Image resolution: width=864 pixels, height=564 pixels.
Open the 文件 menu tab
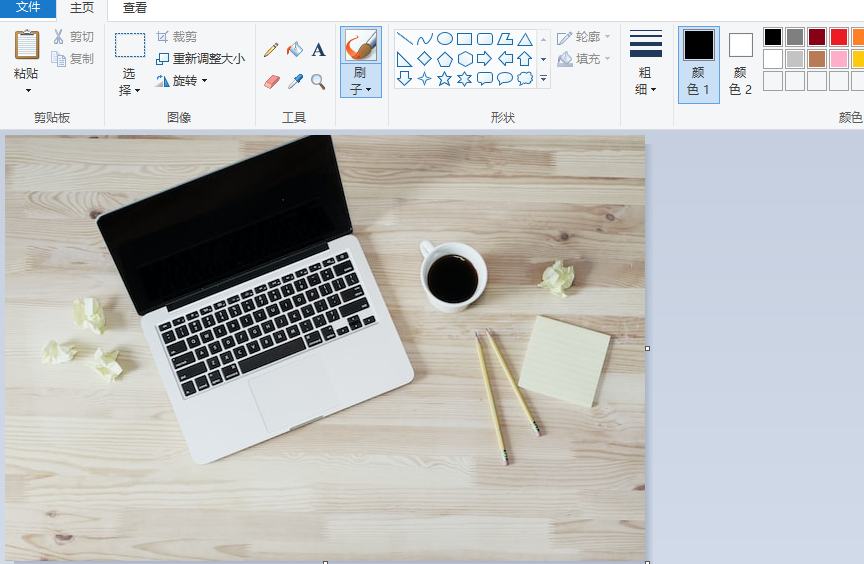pos(28,8)
